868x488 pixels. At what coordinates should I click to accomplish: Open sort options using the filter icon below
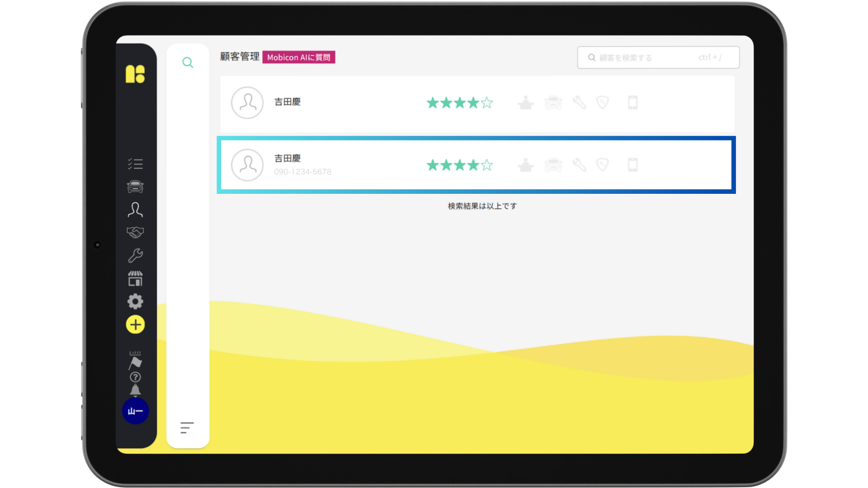(186, 427)
